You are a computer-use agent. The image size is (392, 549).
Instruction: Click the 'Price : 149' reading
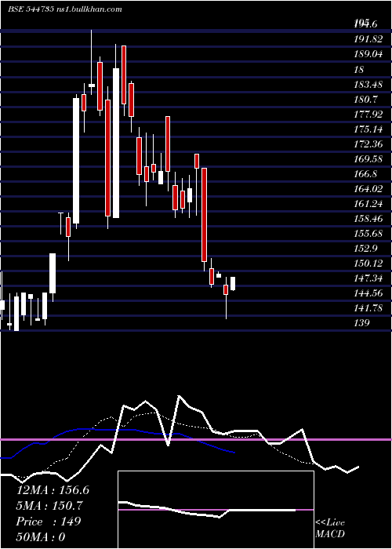pos(49,522)
